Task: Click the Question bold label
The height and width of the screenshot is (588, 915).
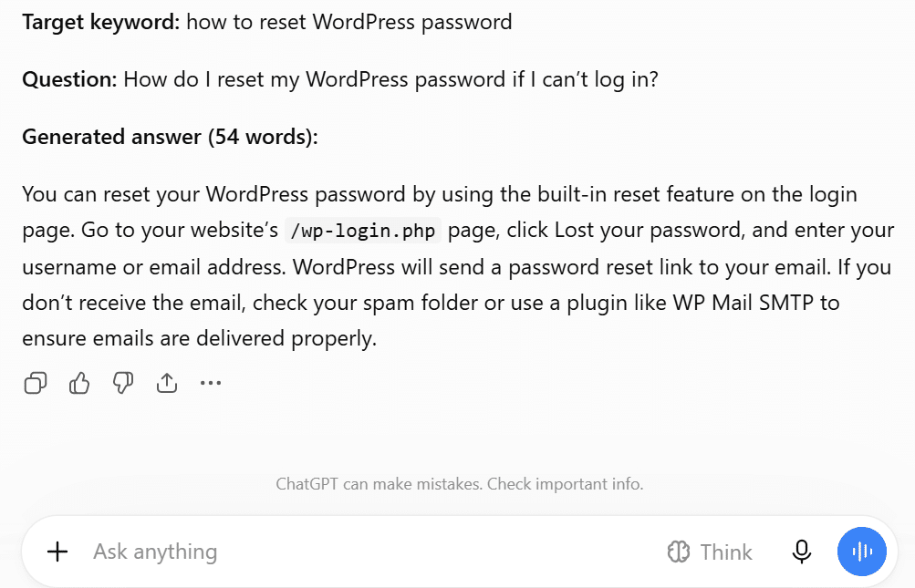Action: (70, 79)
